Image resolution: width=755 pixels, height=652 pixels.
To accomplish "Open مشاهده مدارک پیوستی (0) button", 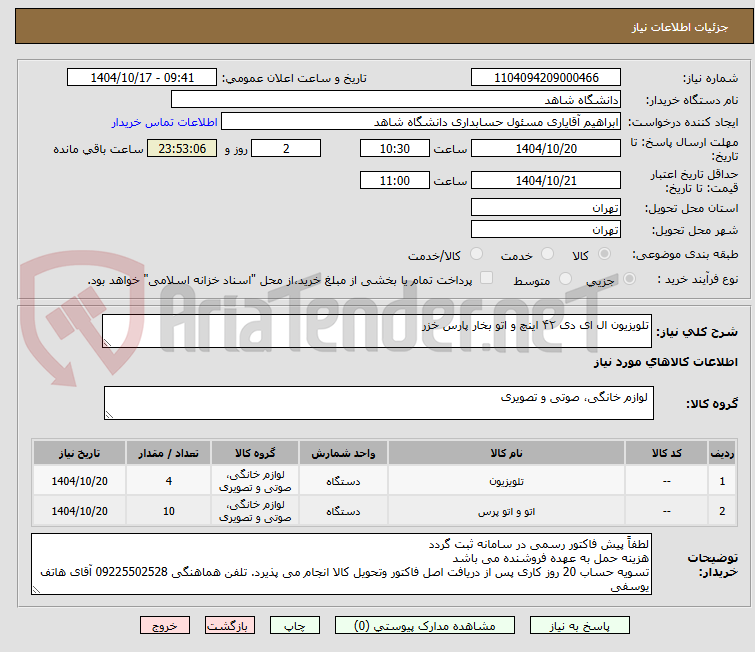I will pos(424,626).
